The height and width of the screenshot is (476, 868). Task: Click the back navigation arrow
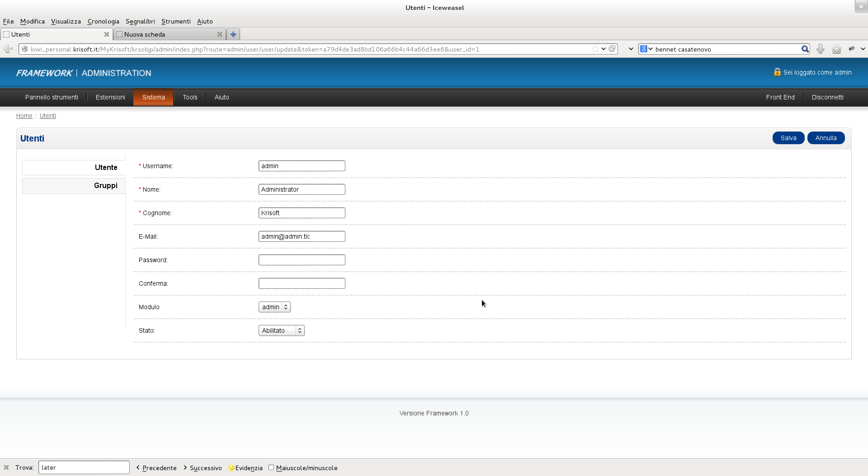[x=7, y=49]
